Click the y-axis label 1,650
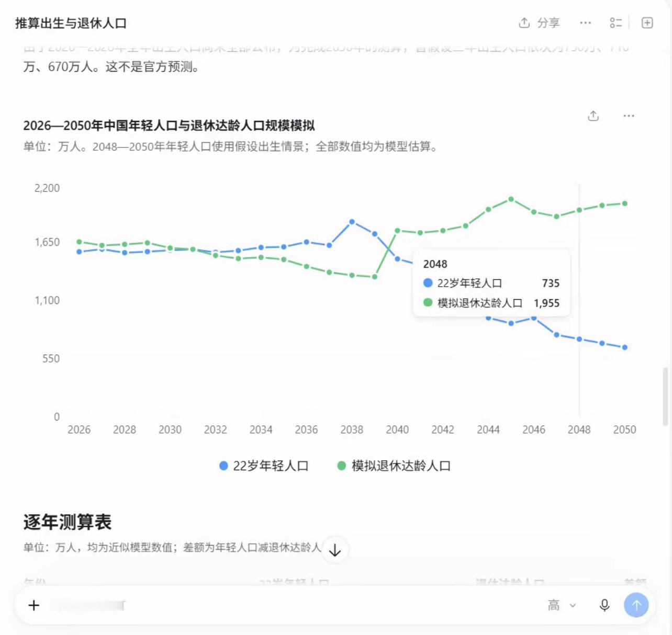The image size is (672, 635). pos(47,242)
